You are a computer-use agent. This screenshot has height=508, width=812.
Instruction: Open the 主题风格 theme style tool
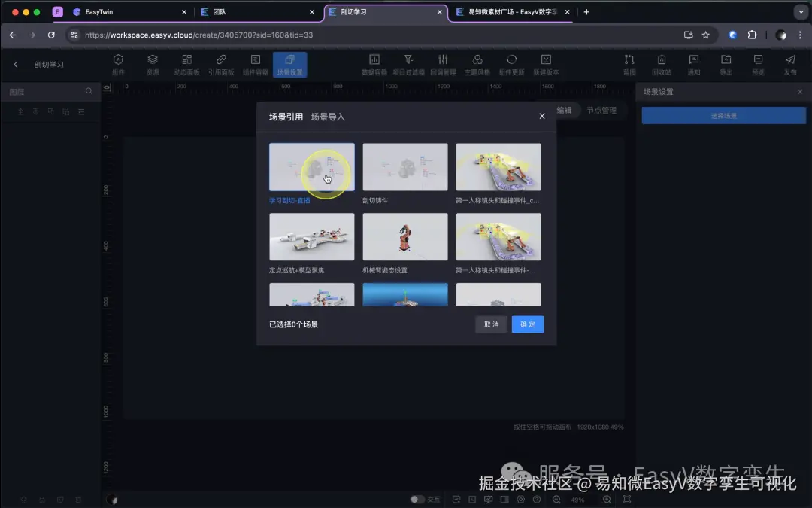pos(477,64)
